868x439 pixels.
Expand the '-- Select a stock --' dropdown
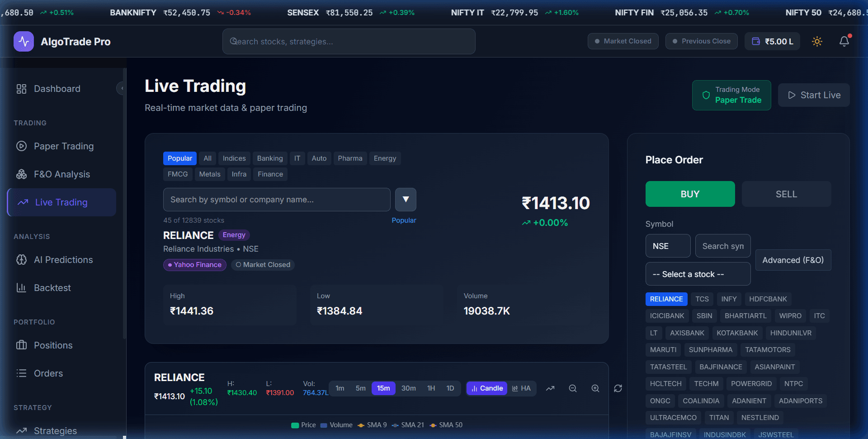698,274
